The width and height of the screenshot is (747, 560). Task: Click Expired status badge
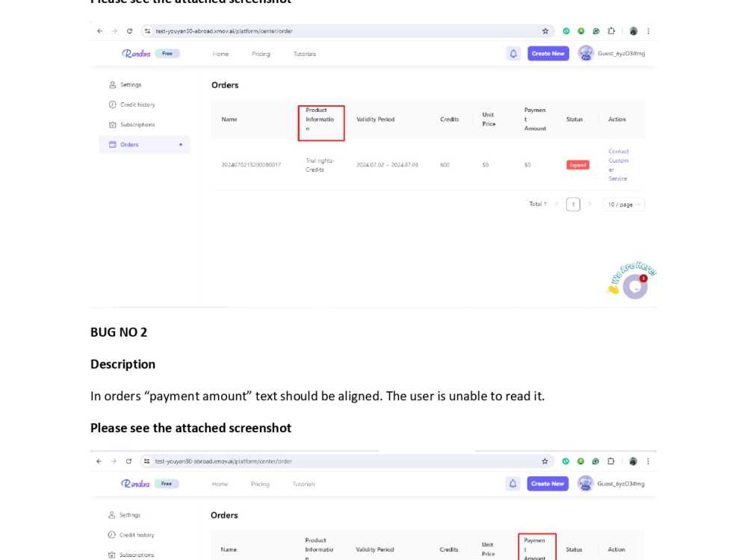point(578,165)
